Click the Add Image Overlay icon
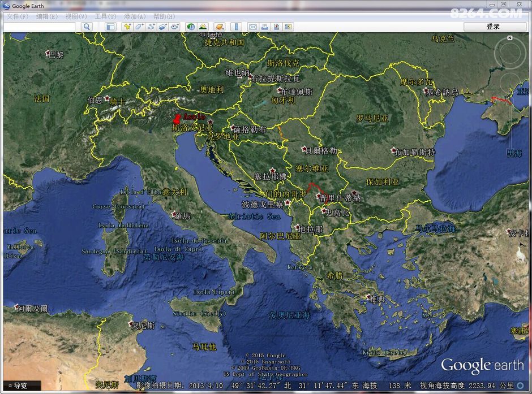Viewport: 532px width, 394px height. tap(162, 27)
